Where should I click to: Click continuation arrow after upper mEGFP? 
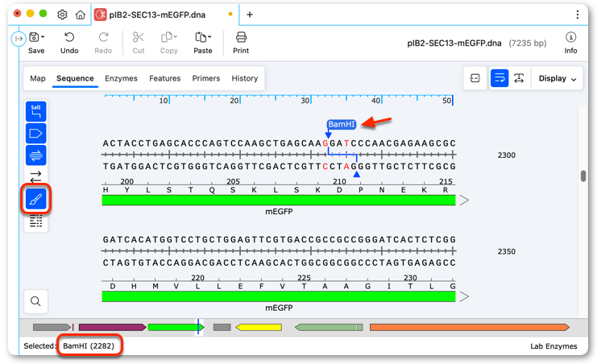point(464,201)
